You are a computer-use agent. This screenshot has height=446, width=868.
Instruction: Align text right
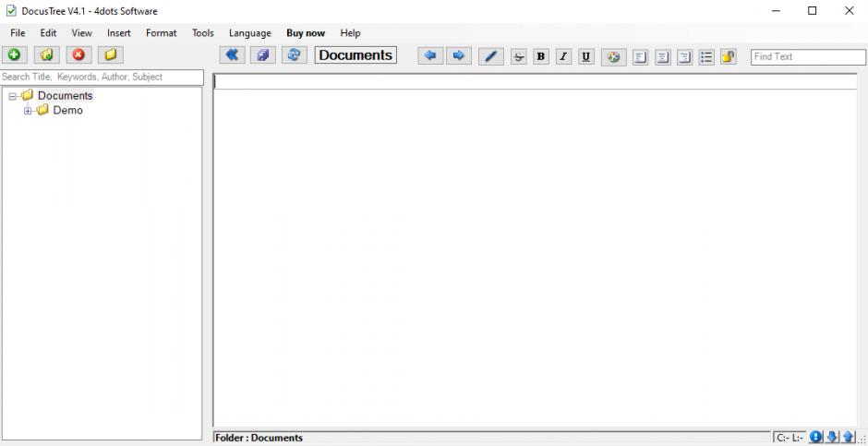685,57
